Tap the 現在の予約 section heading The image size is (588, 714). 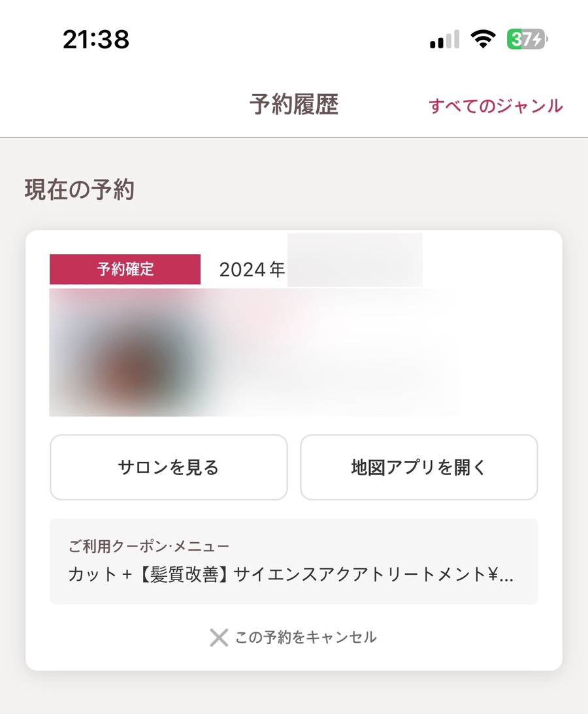coord(80,190)
